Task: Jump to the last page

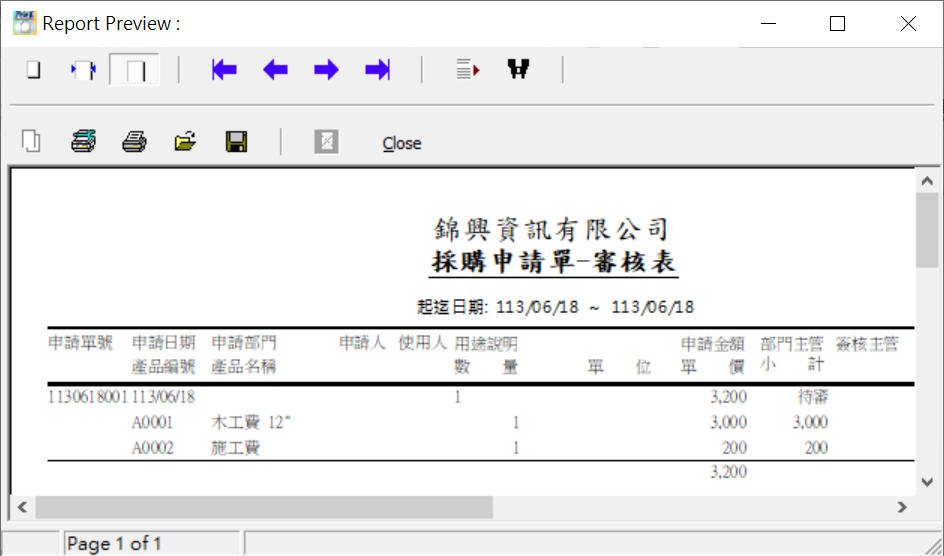Action: (x=377, y=70)
